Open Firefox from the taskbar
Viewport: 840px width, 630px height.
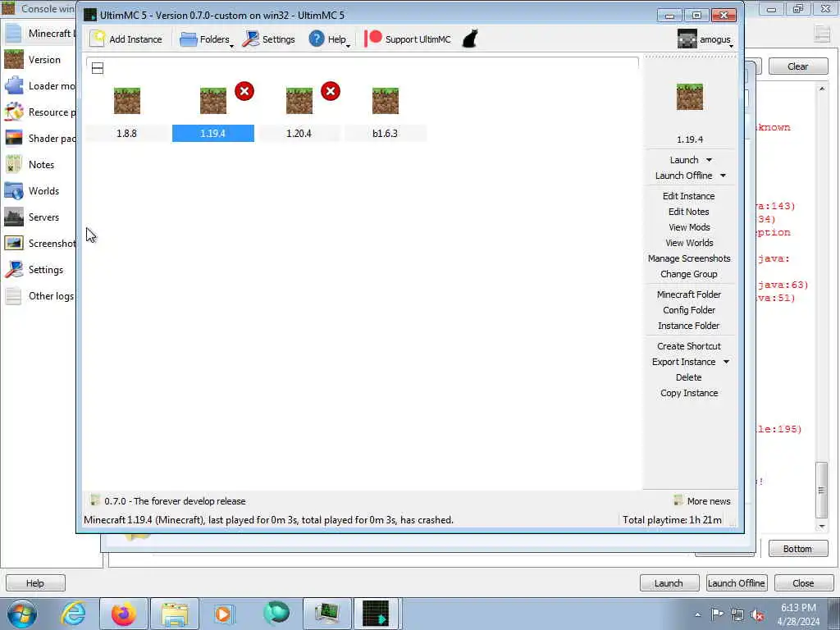click(124, 614)
